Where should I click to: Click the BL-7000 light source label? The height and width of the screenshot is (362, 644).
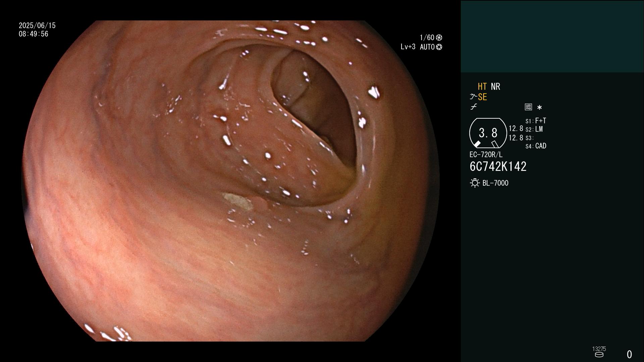point(495,183)
